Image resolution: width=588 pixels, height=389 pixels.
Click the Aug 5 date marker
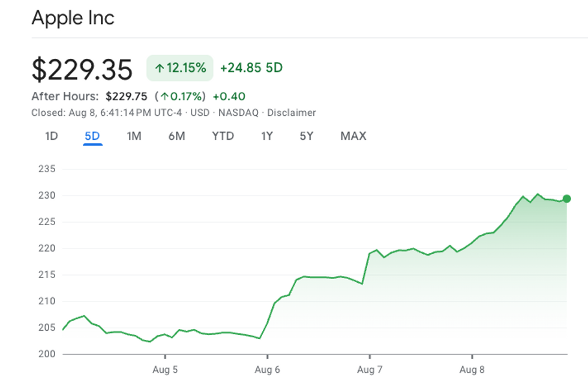point(165,369)
